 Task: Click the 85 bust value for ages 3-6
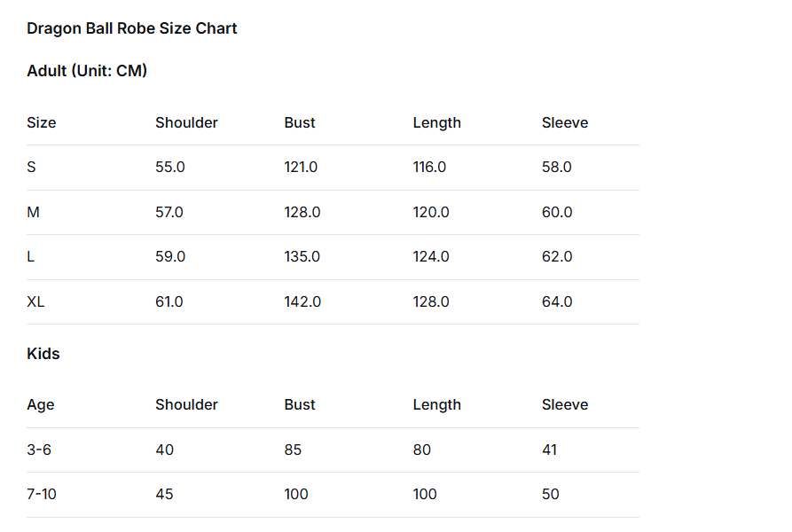[x=293, y=450]
